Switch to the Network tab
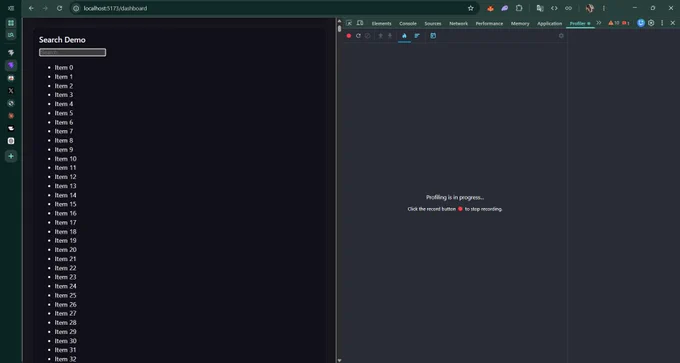 coord(458,23)
